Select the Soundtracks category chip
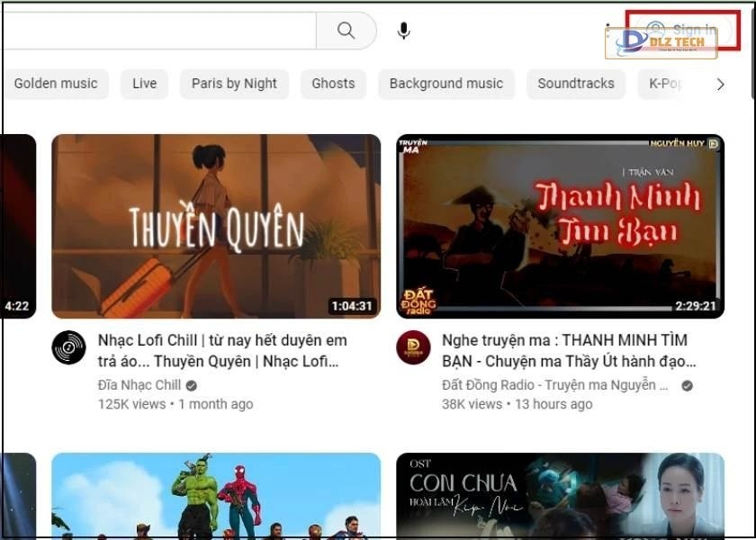 point(576,83)
